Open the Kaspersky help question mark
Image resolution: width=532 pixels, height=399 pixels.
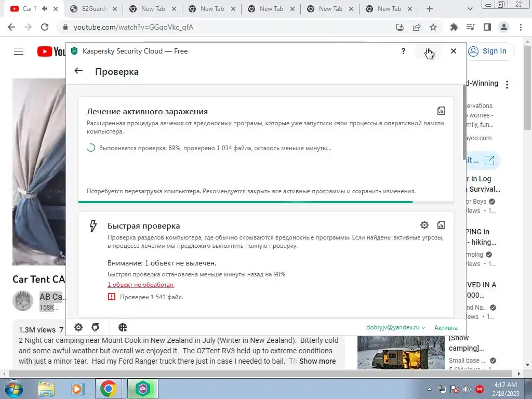(403, 51)
